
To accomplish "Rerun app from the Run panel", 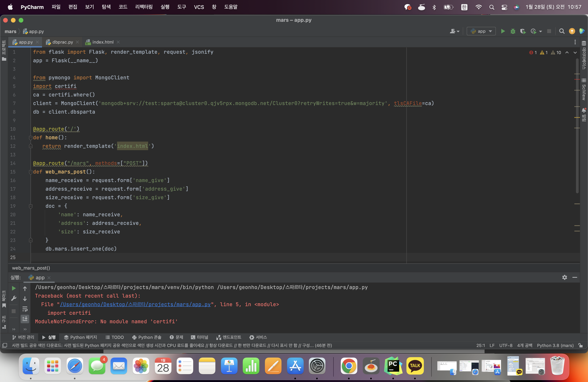I will (x=14, y=288).
